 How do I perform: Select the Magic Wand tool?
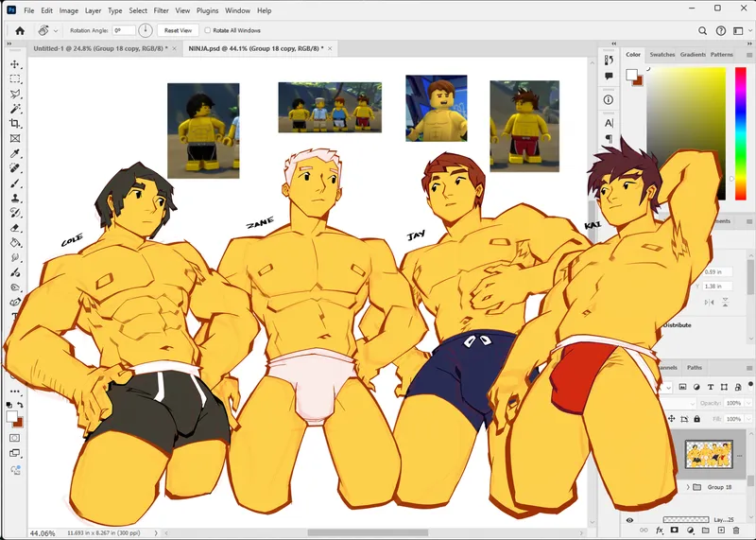pos(15,109)
